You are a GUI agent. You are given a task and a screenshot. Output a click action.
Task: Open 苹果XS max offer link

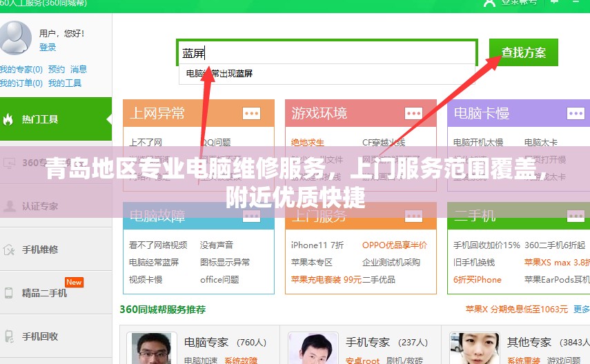[557, 263]
